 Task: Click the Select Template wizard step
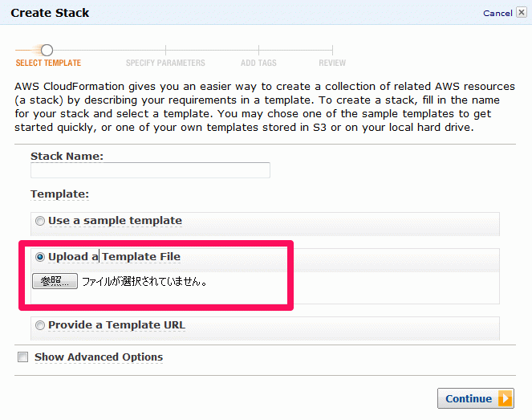[x=48, y=63]
